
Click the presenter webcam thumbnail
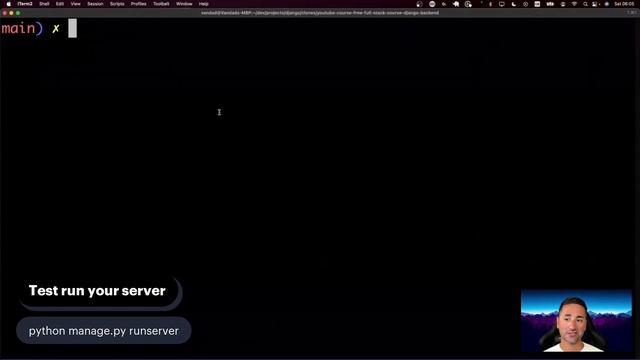[x=576, y=321]
